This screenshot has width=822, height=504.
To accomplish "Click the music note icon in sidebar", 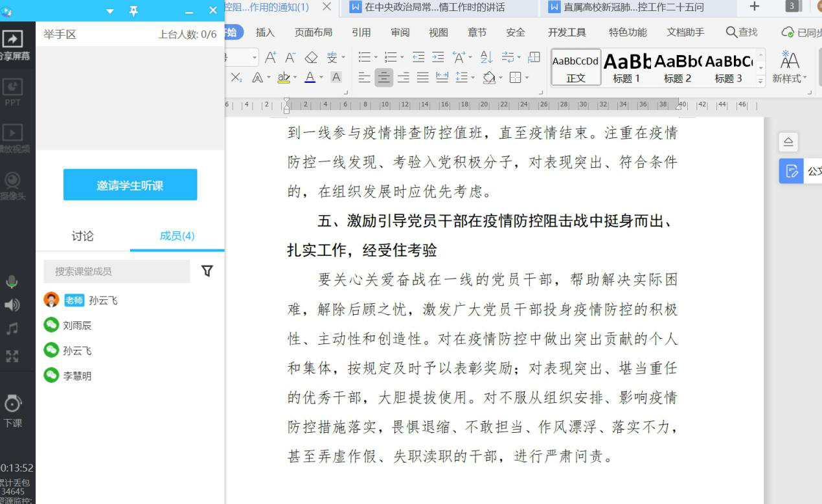I will [x=12, y=329].
